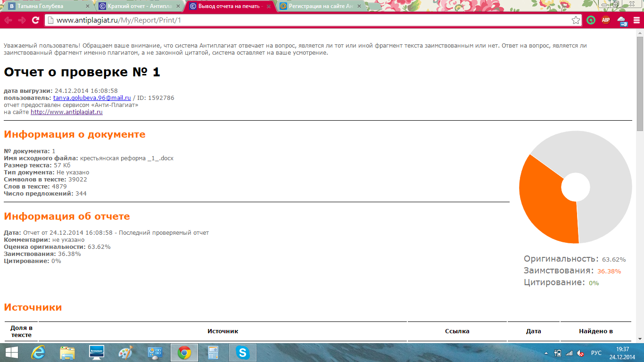The image size is (644, 362).
Task: Click the scrollbar down arrow
Action: click(640, 339)
